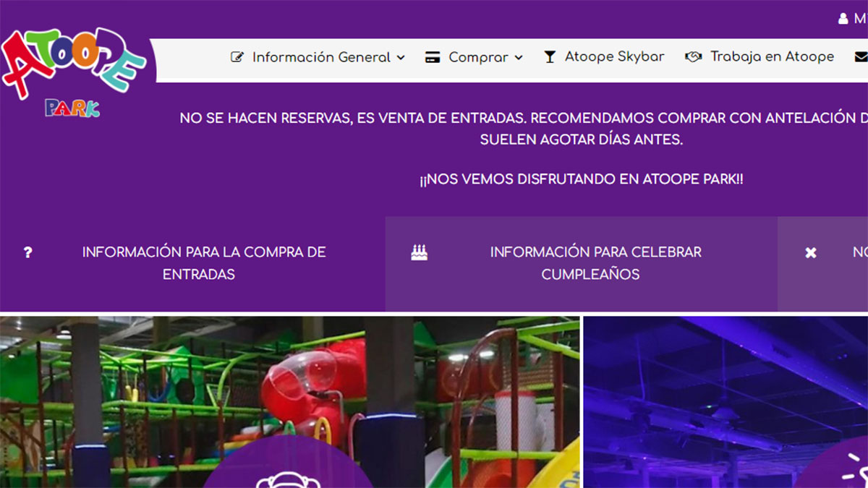Expand the Información General chevron
The image size is (868, 488).
tap(401, 58)
